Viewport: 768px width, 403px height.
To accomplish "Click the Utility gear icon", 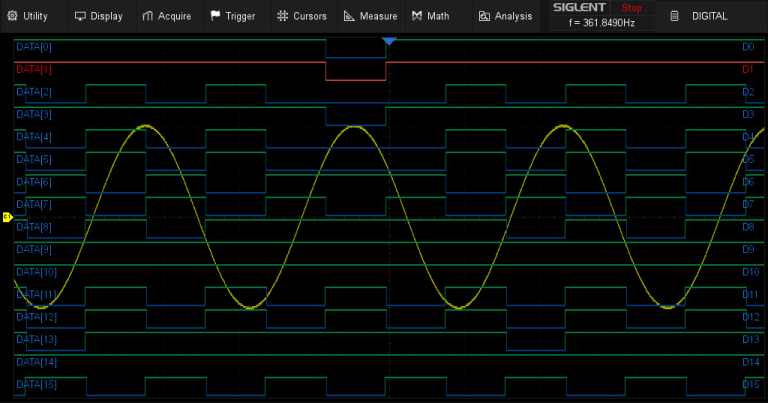I will click(13, 16).
